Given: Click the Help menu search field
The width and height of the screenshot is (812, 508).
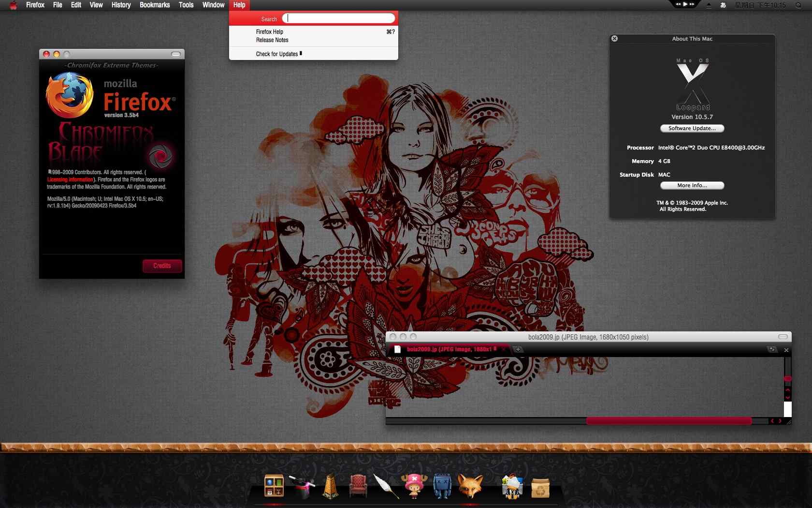Looking at the screenshot, I should (338, 18).
